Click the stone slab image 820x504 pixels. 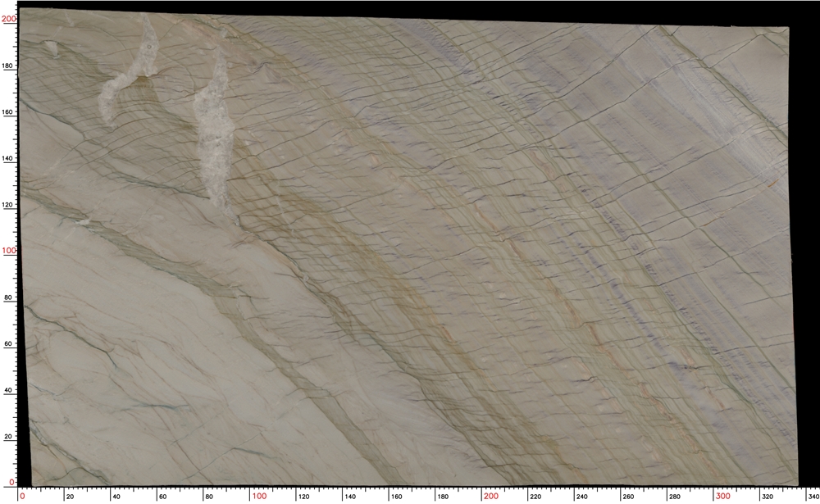tap(408, 247)
